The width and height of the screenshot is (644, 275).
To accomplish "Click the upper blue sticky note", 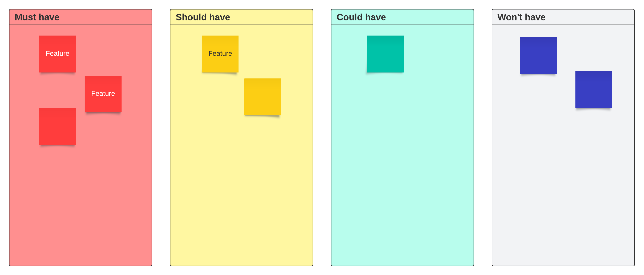I will (x=539, y=55).
